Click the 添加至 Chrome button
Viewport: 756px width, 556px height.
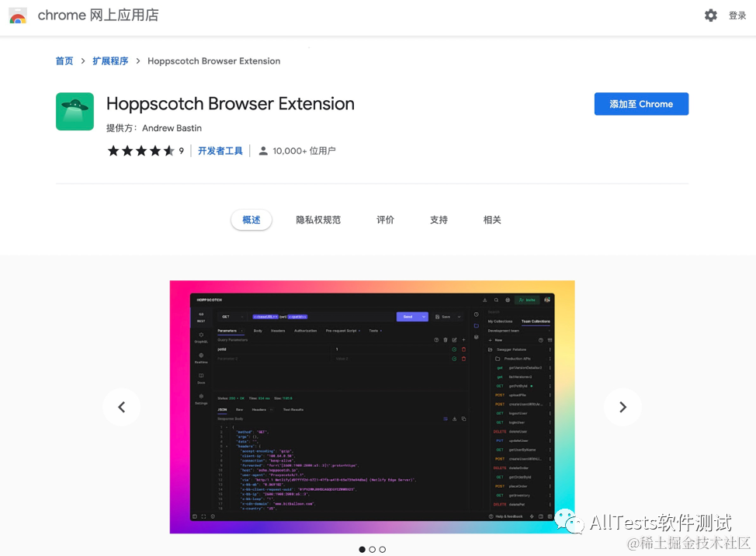click(641, 103)
